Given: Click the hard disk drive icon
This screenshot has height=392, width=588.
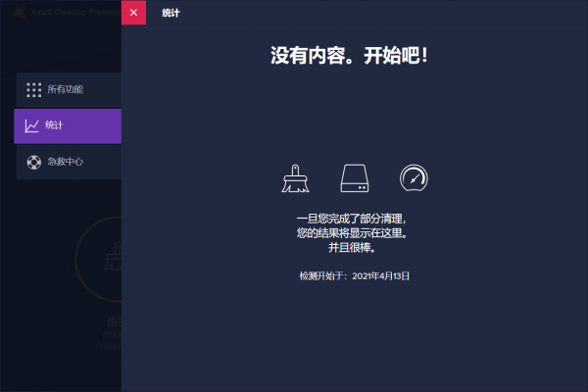Looking at the screenshot, I should (x=354, y=177).
